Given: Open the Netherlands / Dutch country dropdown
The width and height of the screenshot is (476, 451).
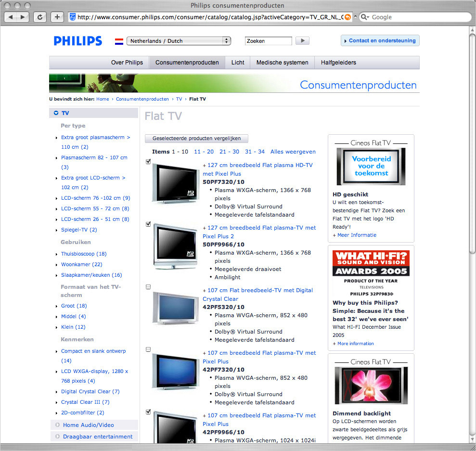Looking at the screenshot, I should (x=179, y=41).
